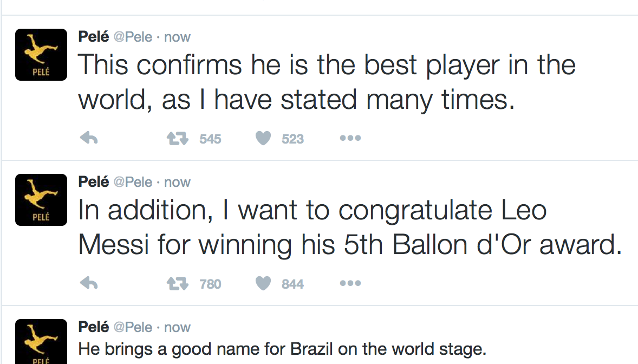
Task: Click the @Pele handle on the Messi tweet
Action: 133,182
